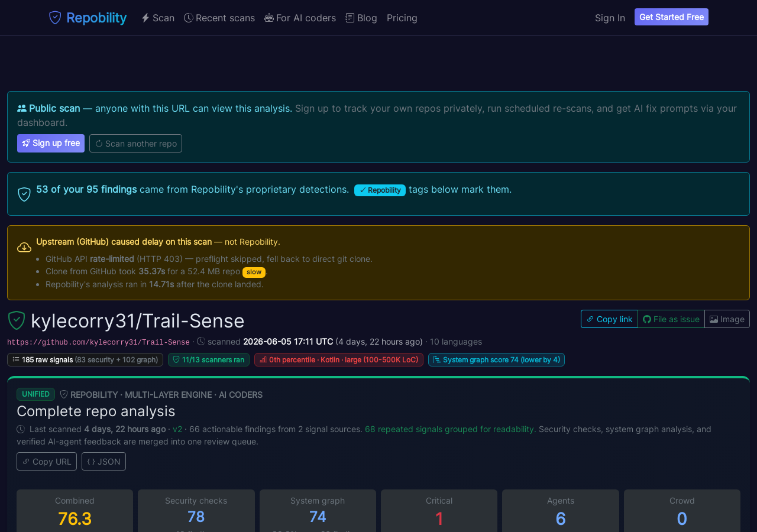Select the Combined 76.3 score card
Image resolution: width=757 pixels, height=532 pixels.
click(x=75, y=511)
